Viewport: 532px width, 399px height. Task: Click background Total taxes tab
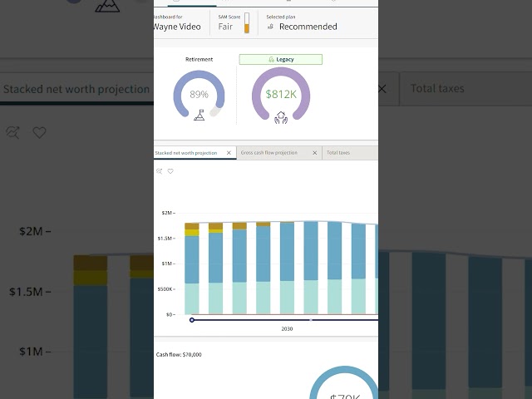pyautogui.click(x=437, y=89)
